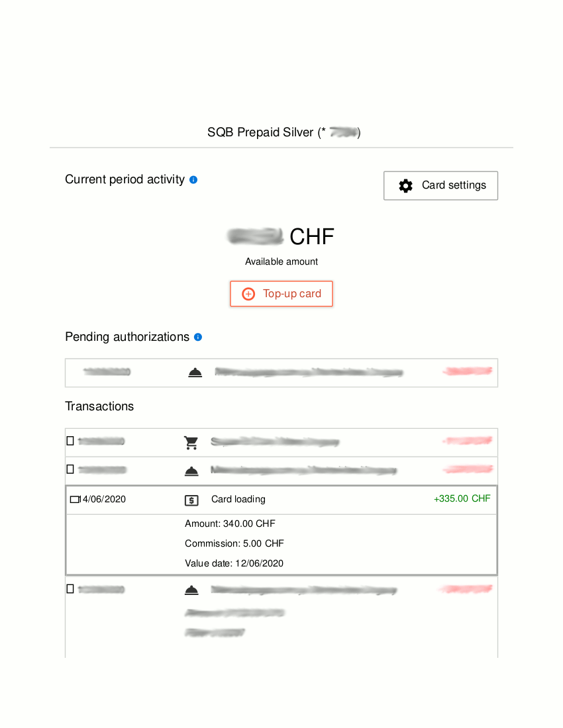563x728 pixels.
Task: Click the dish icon in pending authorization row
Action: 195,373
